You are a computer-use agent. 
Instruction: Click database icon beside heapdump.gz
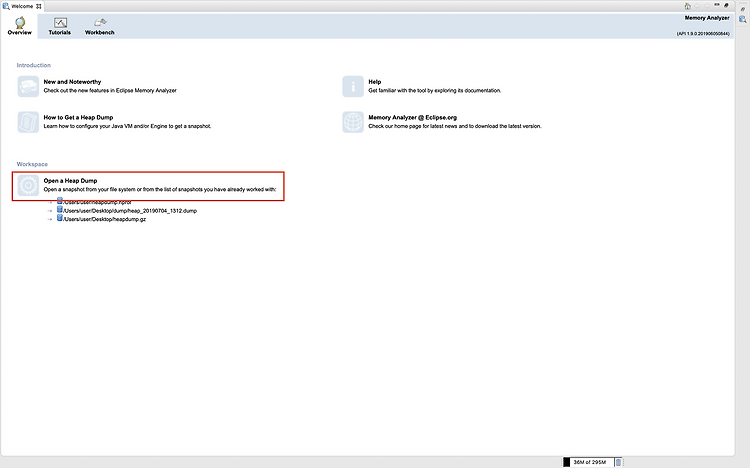[60, 218]
